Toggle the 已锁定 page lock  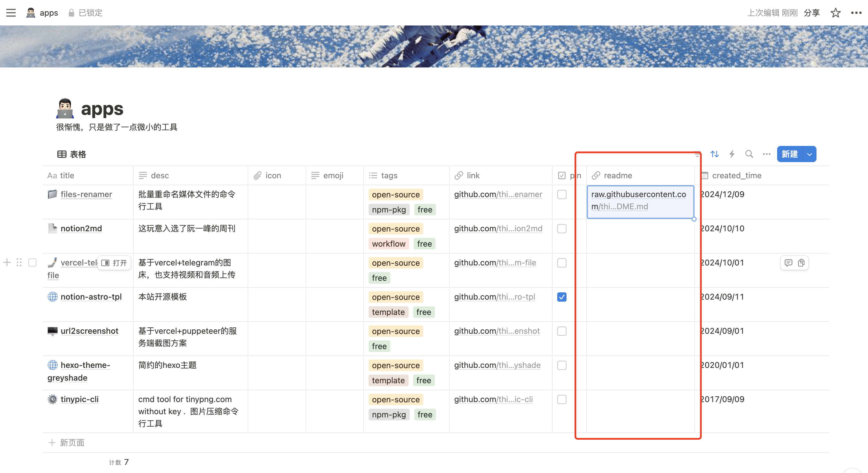[x=84, y=12]
